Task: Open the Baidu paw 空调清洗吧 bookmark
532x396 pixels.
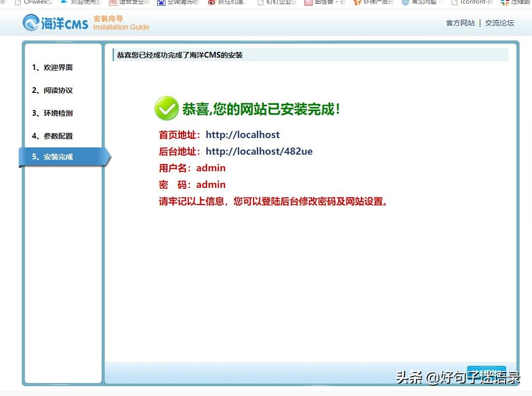Action: coord(178,3)
